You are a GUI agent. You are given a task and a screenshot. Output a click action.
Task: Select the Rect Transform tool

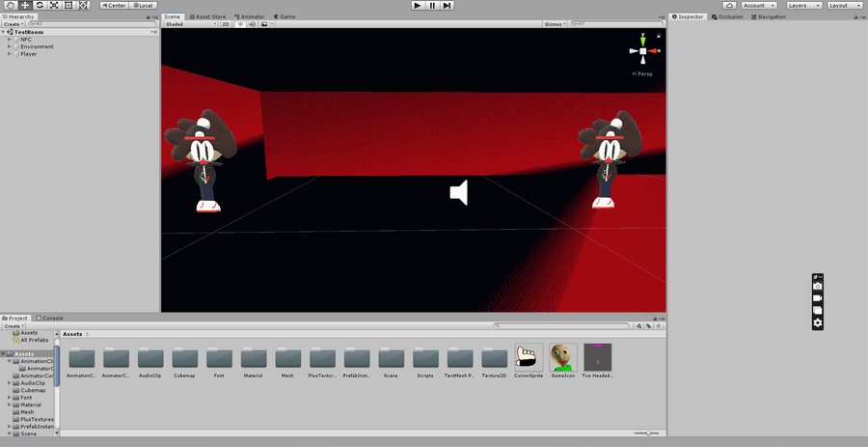tap(68, 5)
